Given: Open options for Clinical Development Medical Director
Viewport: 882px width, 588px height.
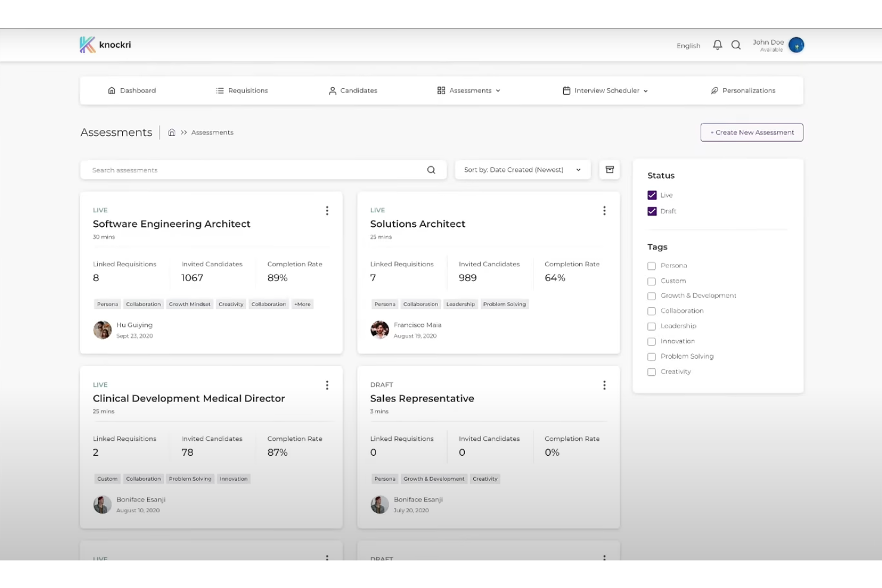Looking at the screenshot, I should pos(327,385).
